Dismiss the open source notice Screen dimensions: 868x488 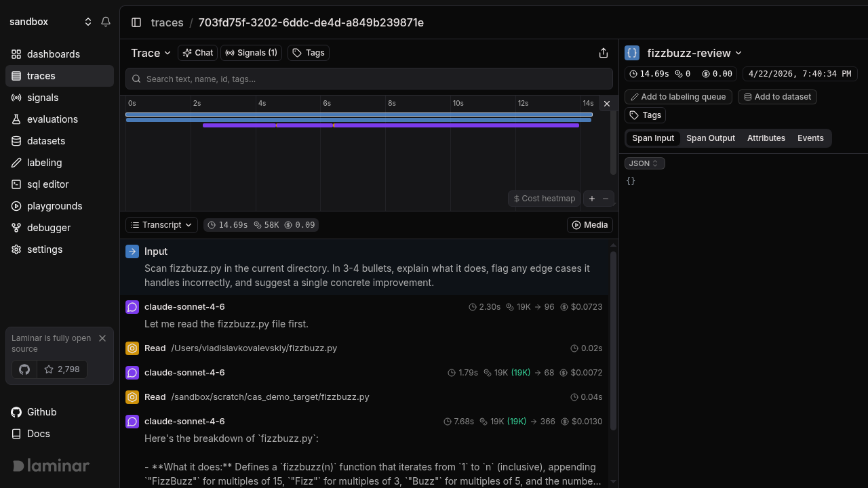click(102, 338)
